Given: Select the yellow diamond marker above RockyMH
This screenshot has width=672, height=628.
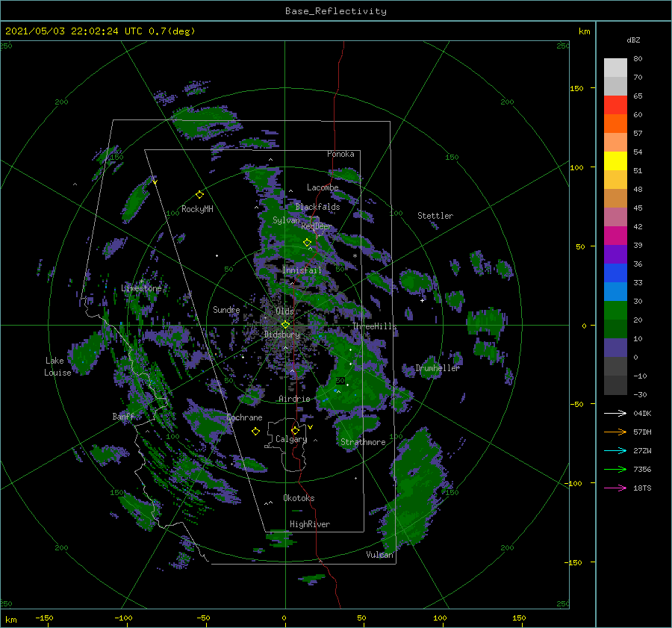Looking at the screenshot, I should pyautogui.click(x=199, y=195).
